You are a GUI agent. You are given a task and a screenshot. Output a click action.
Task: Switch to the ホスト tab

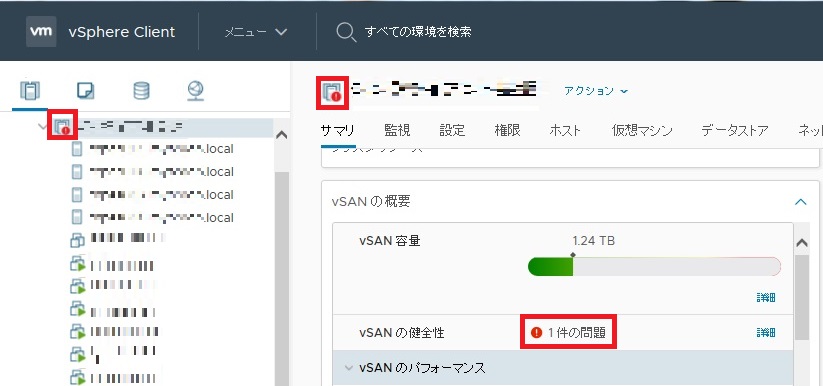tap(565, 130)
